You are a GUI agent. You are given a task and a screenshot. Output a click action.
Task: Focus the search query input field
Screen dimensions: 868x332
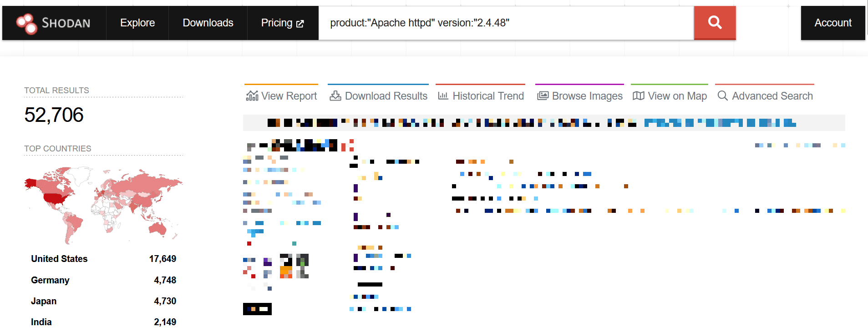tap(506, 23)
